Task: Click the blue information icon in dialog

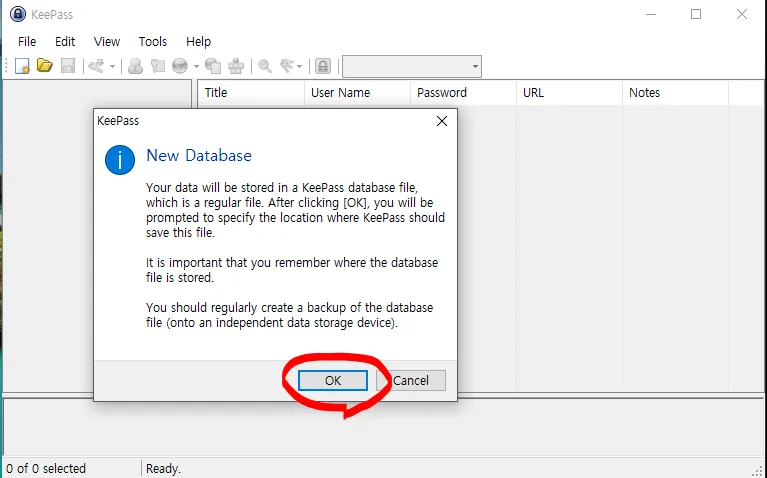Action: [x=120, y=160]
